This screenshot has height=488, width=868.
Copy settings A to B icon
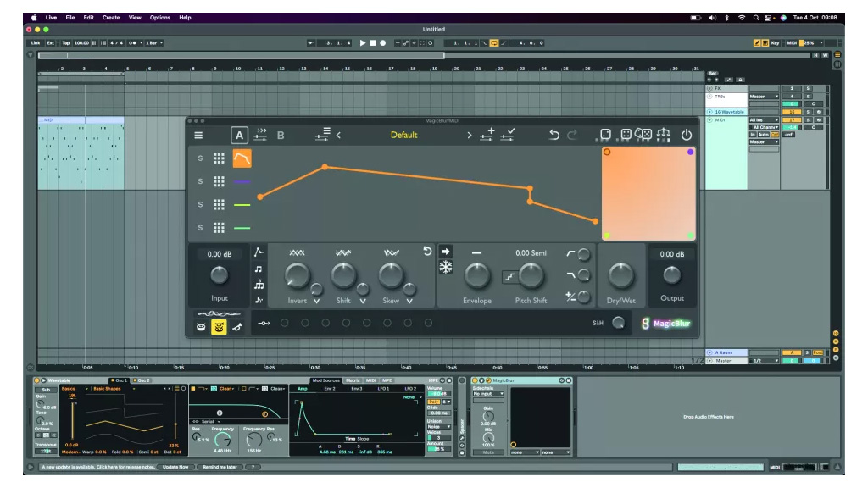(260, 135)
